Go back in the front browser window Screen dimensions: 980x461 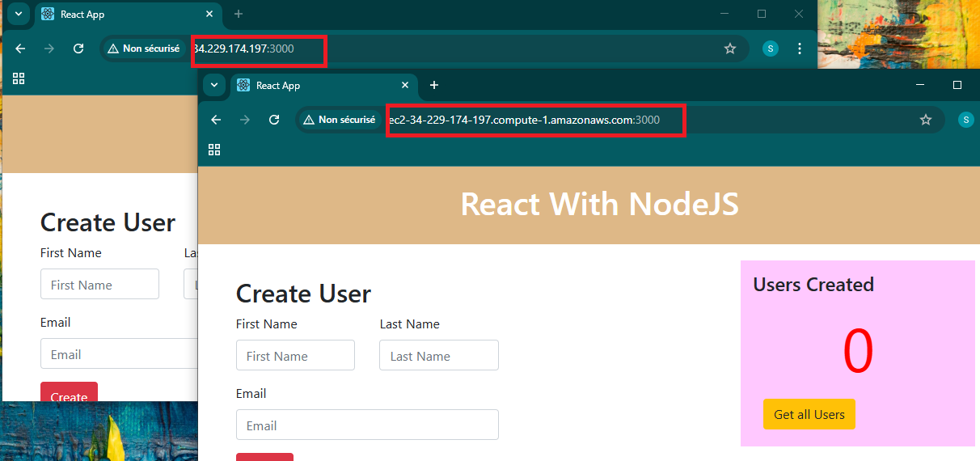click(x=216, y=120)
